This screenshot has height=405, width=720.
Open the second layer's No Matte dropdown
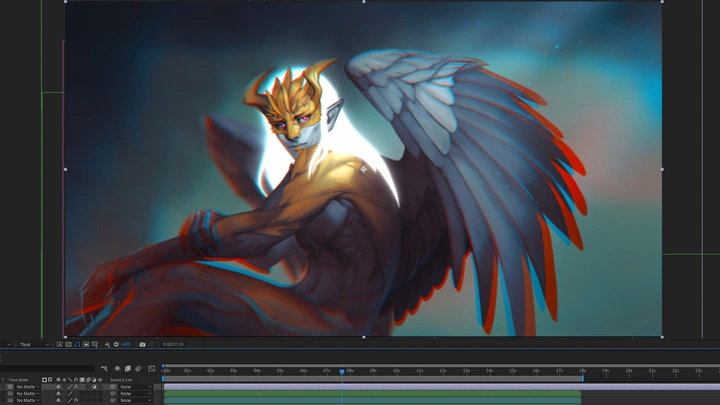tap(28, 394)
